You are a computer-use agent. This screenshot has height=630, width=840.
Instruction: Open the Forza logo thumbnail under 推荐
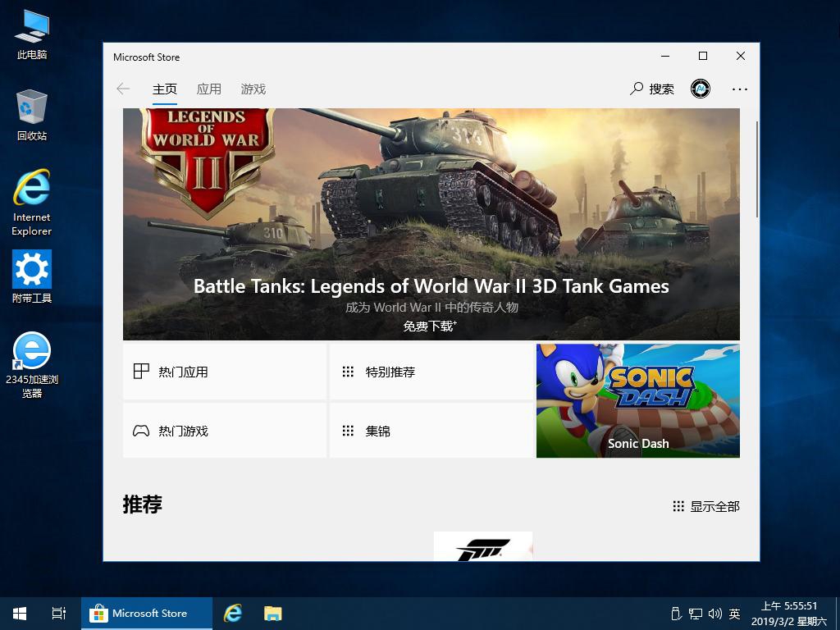click(x=483, y=546)
